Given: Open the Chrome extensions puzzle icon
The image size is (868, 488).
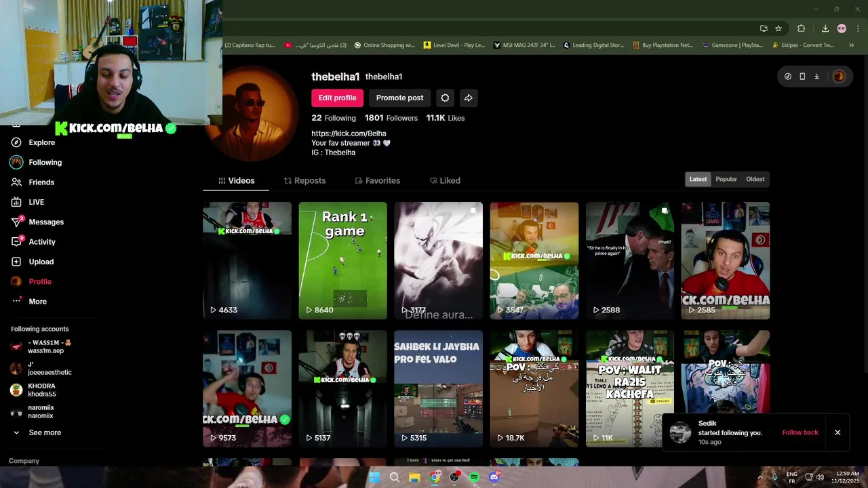Looking at the screenshot, I should (801, 28).
